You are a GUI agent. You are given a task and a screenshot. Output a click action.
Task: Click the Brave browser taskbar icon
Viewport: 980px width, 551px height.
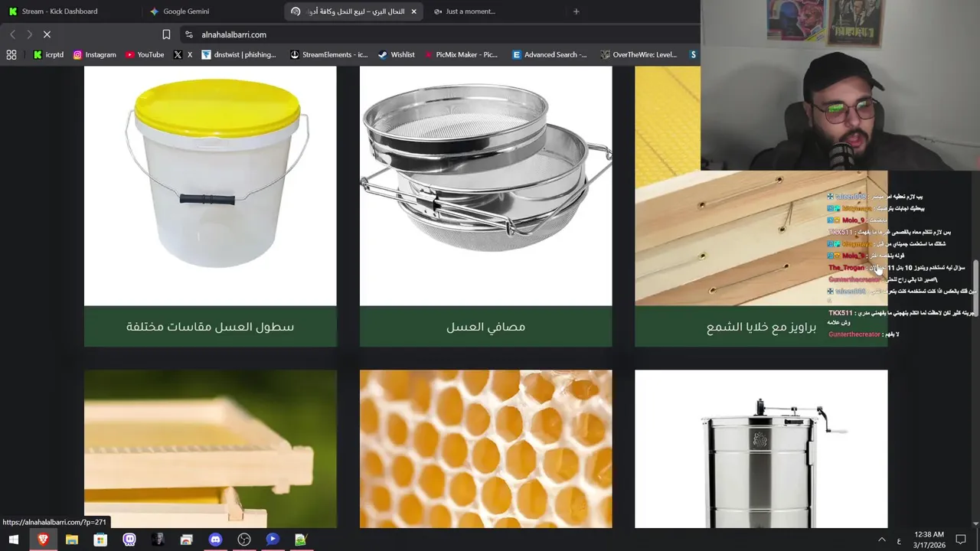coord(43,540)
